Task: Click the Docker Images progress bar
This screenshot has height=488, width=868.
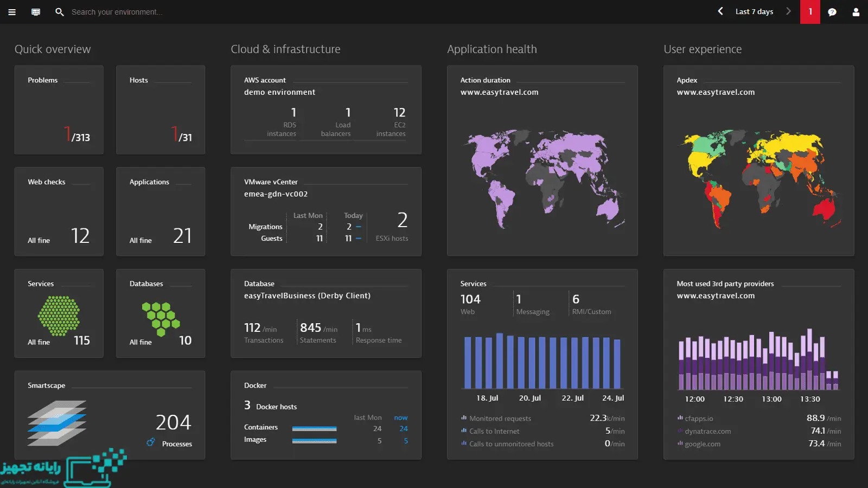Action: click(314, 441)
